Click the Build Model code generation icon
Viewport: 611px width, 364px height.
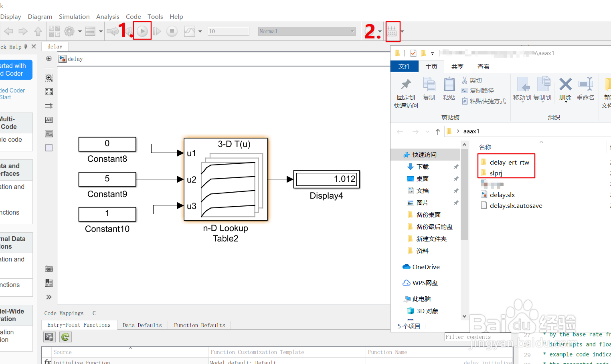coord(392,31)
